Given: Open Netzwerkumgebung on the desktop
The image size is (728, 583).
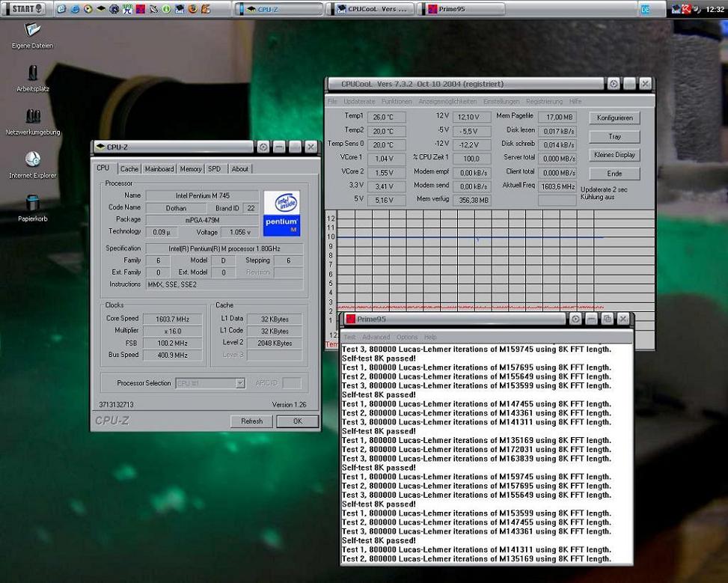Looking at the screenshot, I should point(32,117).
